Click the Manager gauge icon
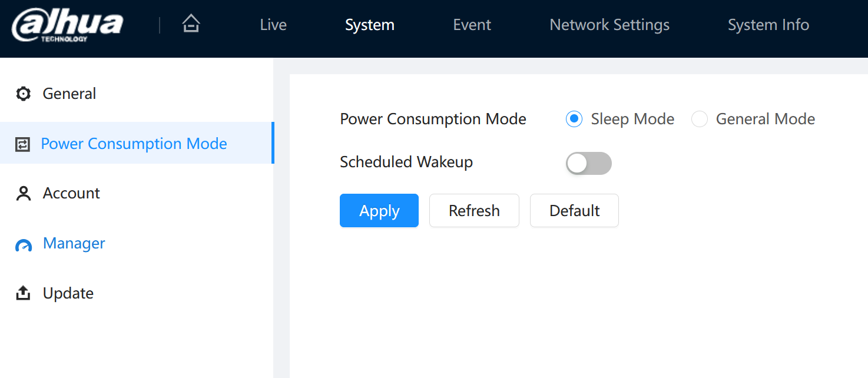868x378 pixels. (23, 245)
